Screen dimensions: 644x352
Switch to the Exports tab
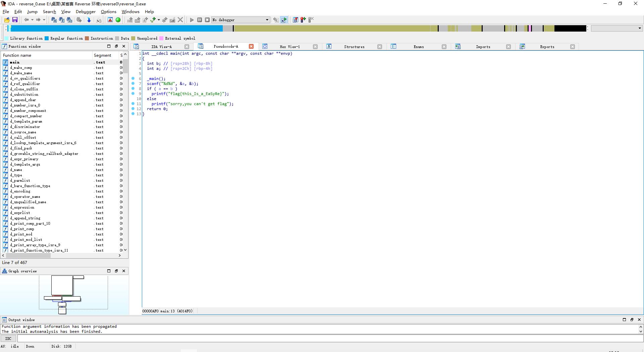tap(547, 47)
